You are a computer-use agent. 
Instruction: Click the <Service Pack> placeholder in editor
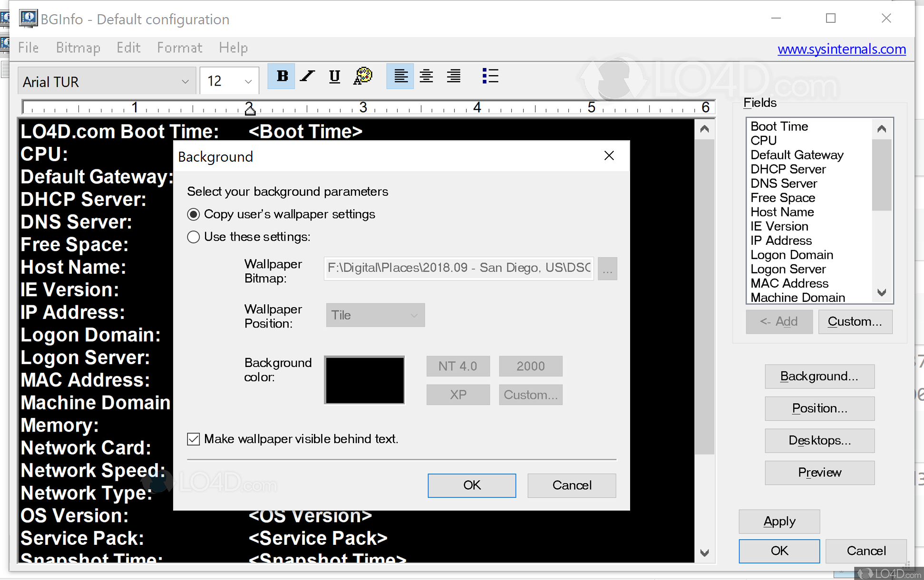(x=318, y=538)
